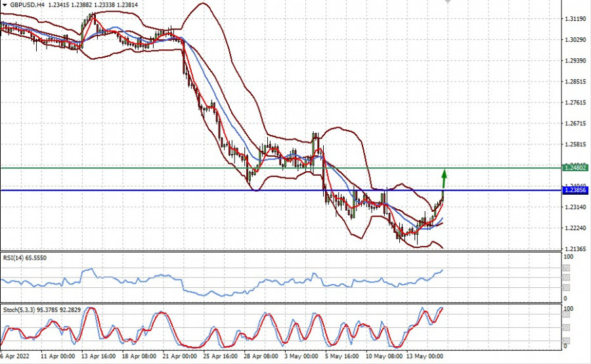Viewport: 591px width, 364px height.
Task: Click the Stoch panel 100 scale label
Action: [x=568, y=309]
